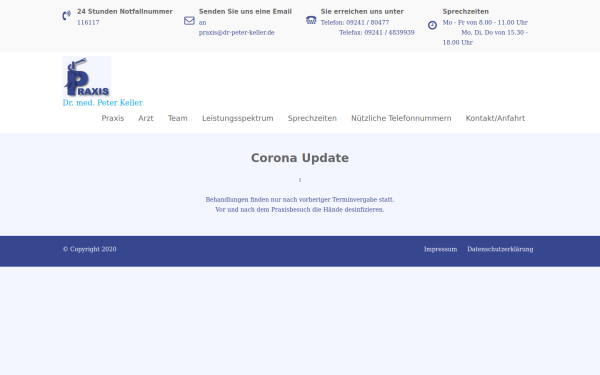Click the Impressum footer link
This screenshot has width=600, height=375.
[x=440, y=249]
